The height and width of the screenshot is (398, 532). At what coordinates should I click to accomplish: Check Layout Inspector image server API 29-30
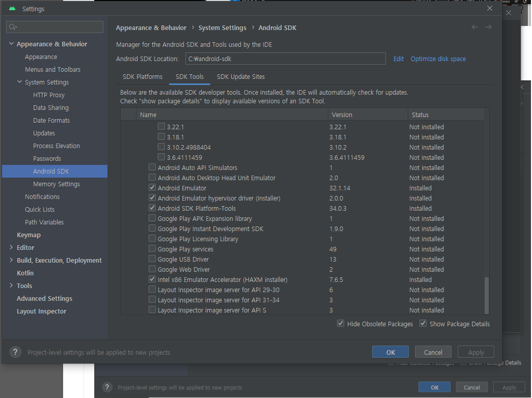pyautogui.click(x=152, y=290)
